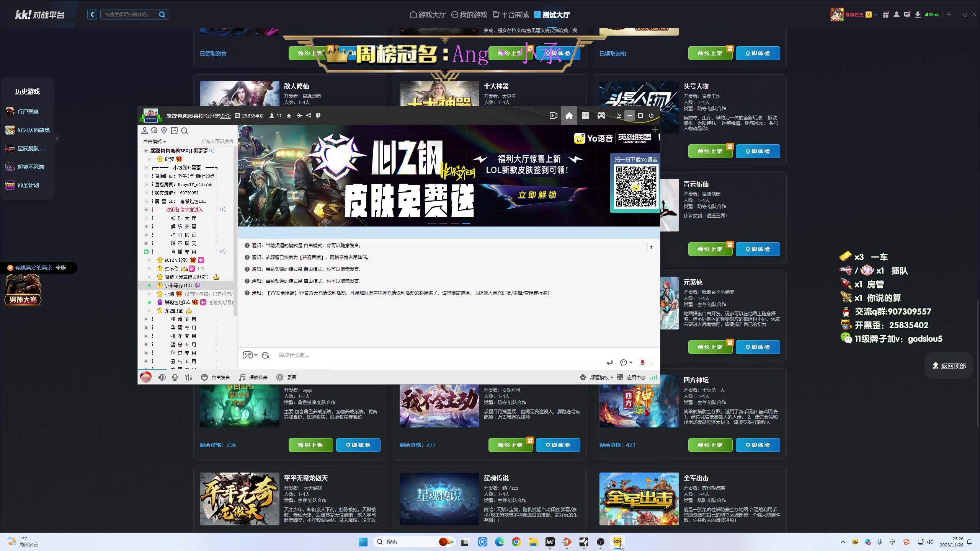This screenshot has height=551, width=980.
Task: Switch to 我的游戏 tab
Action: pyautogui.click(x=469, y=15)
